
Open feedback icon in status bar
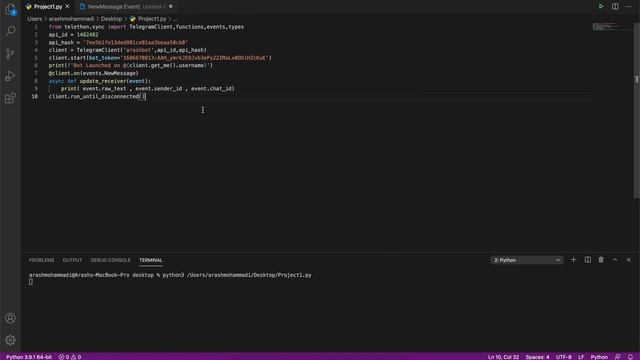click(x=618, y=357)
